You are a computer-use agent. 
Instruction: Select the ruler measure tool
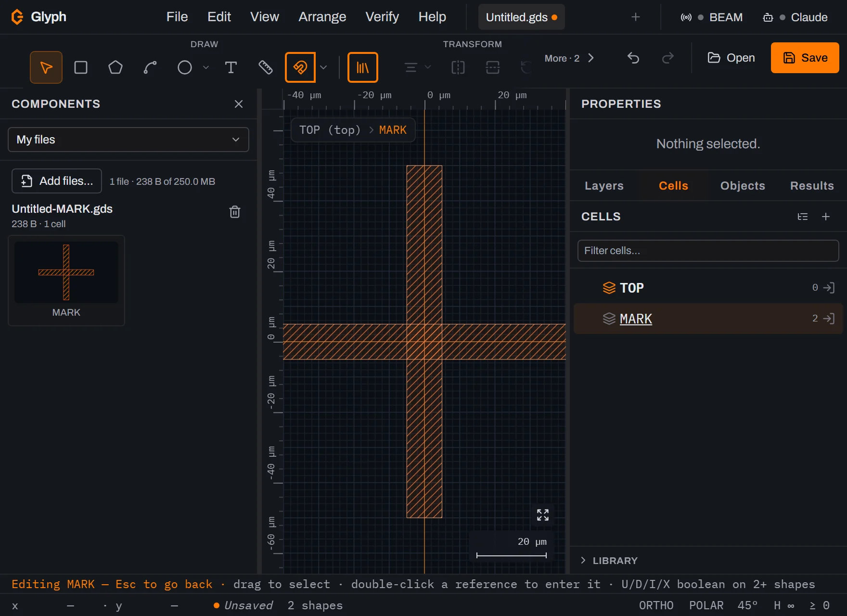(266, 67)
